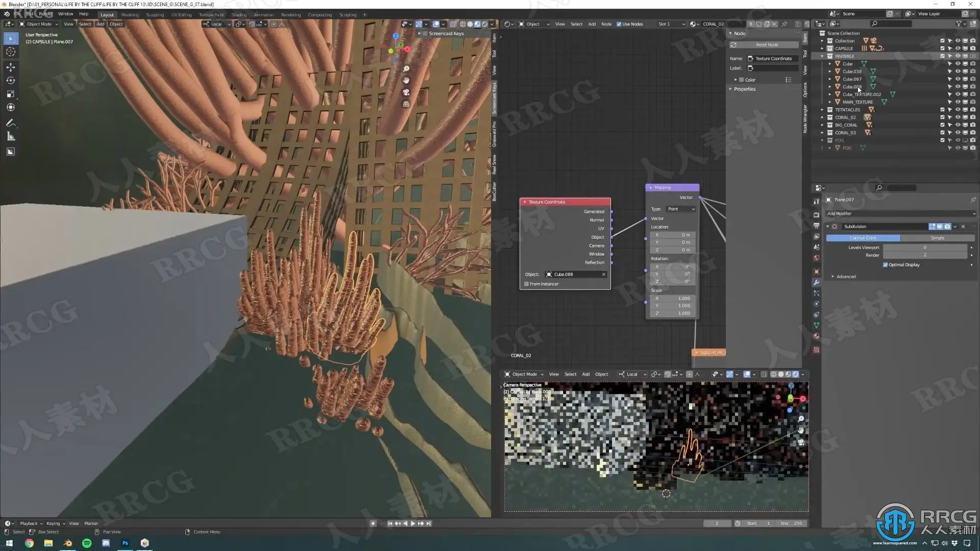Open Spotify from the Windows taskbar
Screen dimensions: 980x551
(x=87, y=543)
